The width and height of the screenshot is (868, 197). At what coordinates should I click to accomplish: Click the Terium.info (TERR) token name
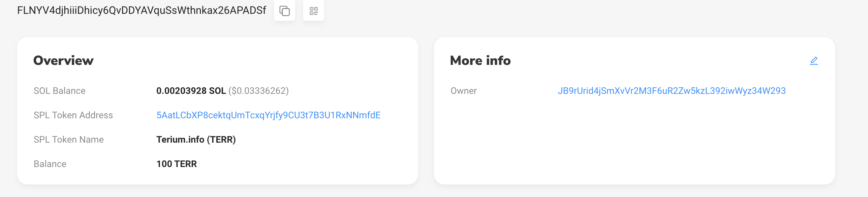(x=196, y=139)
